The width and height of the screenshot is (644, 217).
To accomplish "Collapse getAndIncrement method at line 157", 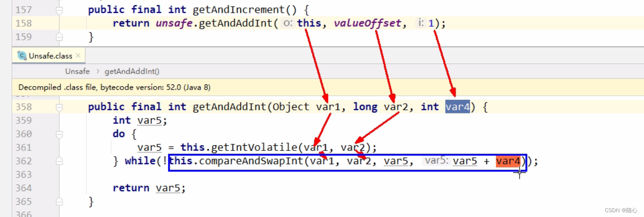I will [x=60, y=10].
